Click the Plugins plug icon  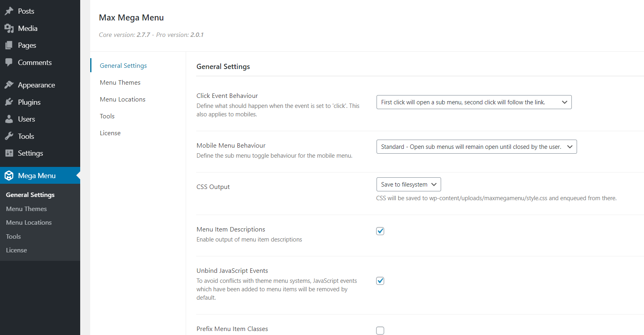tap(9, 102)
